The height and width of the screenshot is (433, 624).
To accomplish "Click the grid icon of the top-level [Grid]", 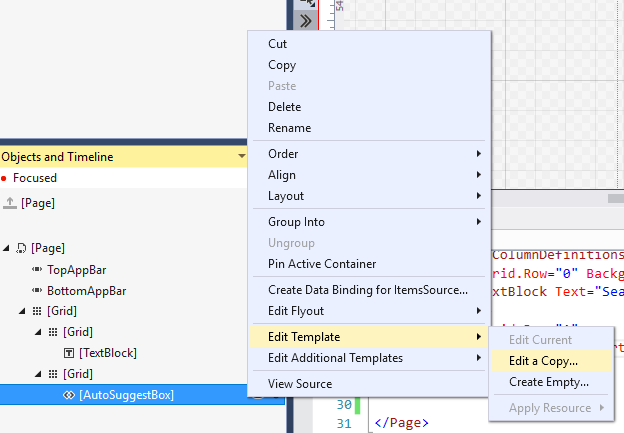I will tap(37, 311).
